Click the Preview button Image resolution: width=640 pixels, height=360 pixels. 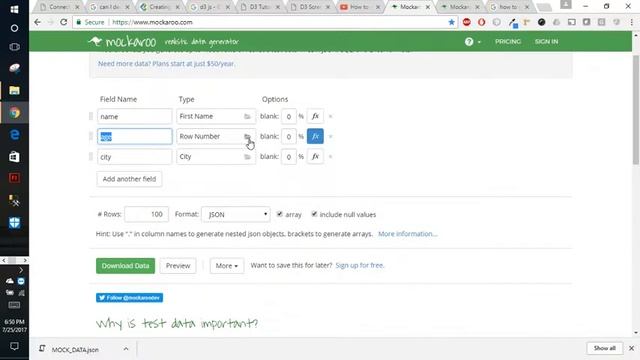point(178,266)
